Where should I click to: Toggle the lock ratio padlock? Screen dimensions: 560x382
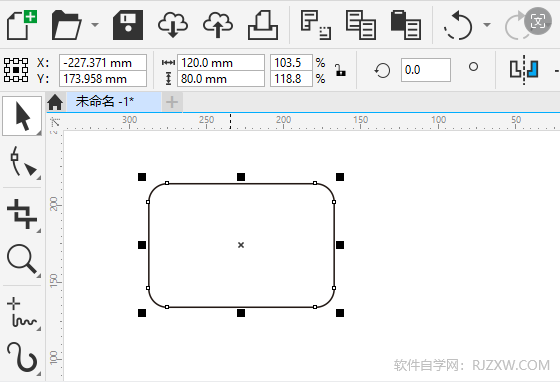(x=340, y=70)
